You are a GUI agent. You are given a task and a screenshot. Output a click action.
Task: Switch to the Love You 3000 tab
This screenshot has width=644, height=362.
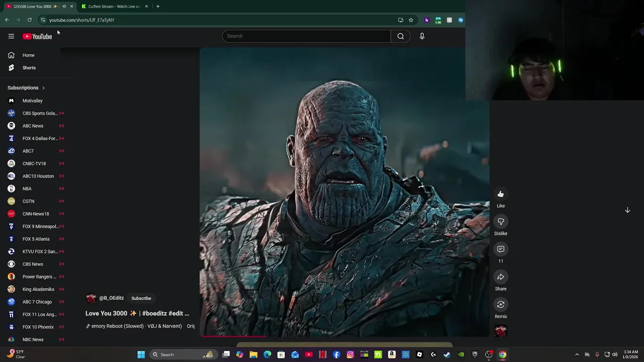point(34,7)
